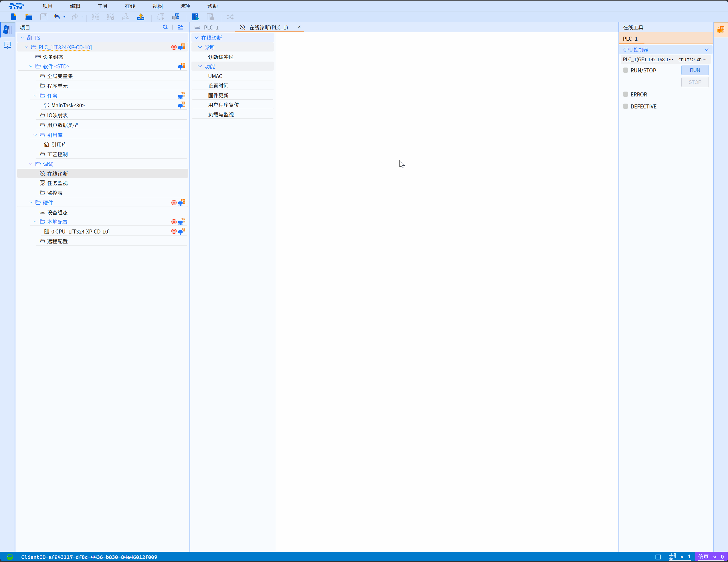Collapse the 调试 tree folder
This screenshot has height=562, width=728.
[31, 164]
